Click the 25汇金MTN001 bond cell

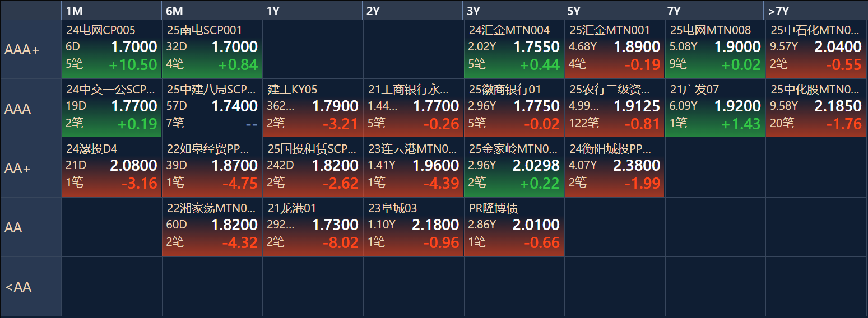click(614, 49)
